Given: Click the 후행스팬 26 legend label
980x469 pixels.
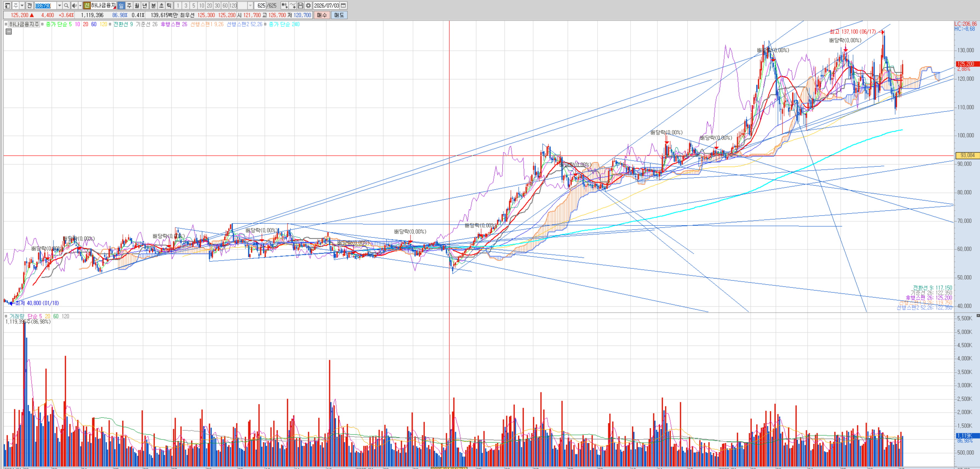Looking at the screenshot, I should point(174,24).
